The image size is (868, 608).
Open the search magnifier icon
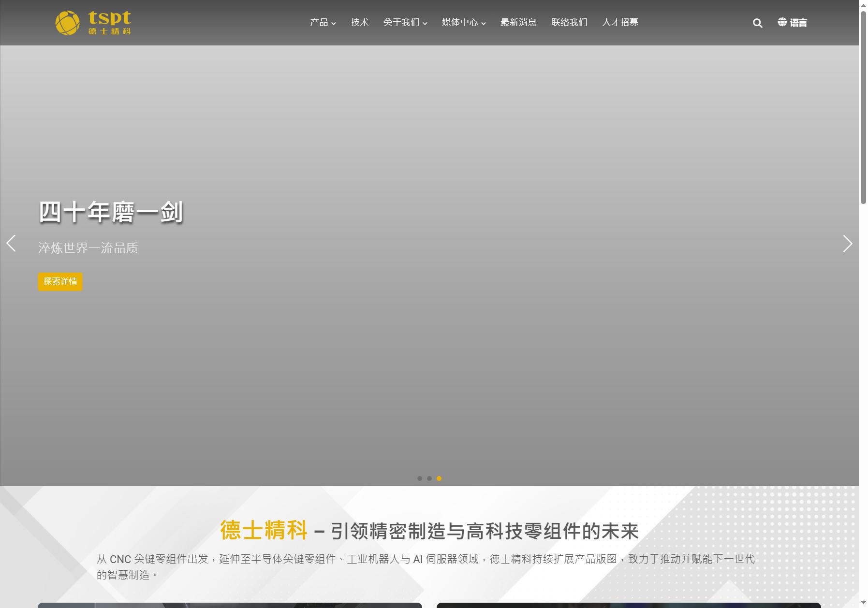(x=757, y=23)
